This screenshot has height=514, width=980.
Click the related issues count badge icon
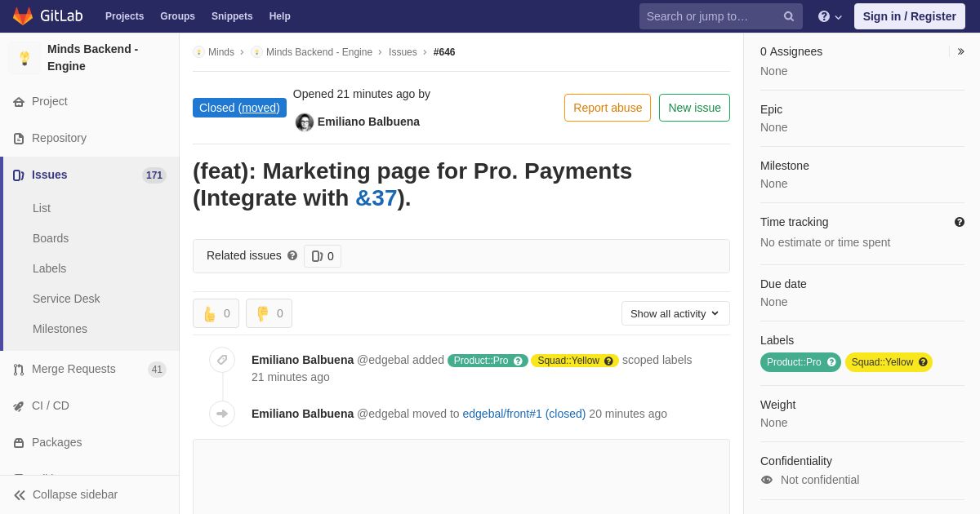point(317,256)
